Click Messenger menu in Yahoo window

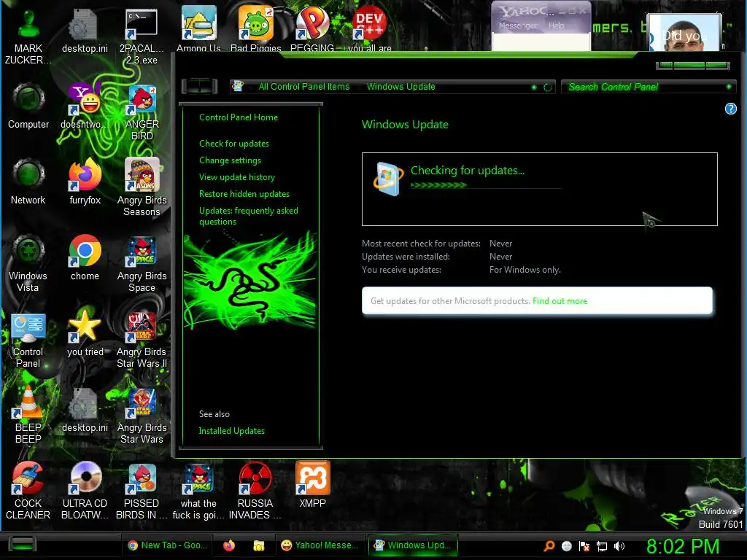517,26
